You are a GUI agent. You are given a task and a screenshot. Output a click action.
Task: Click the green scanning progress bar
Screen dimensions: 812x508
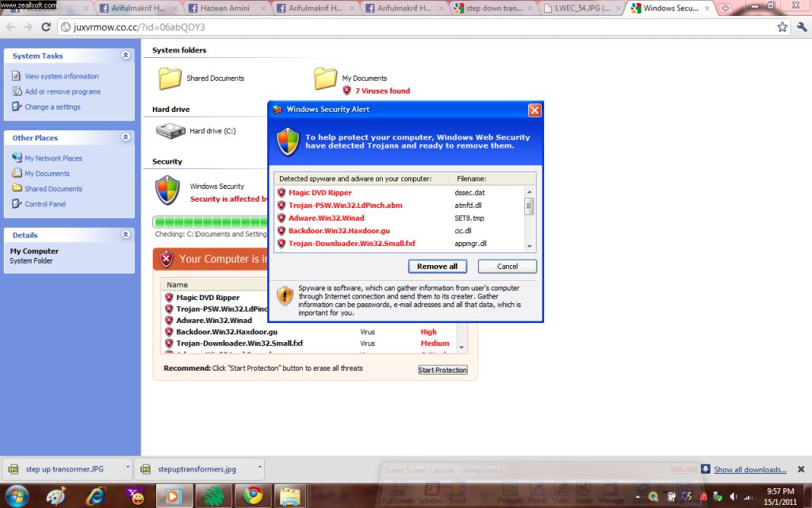(210, 222)
